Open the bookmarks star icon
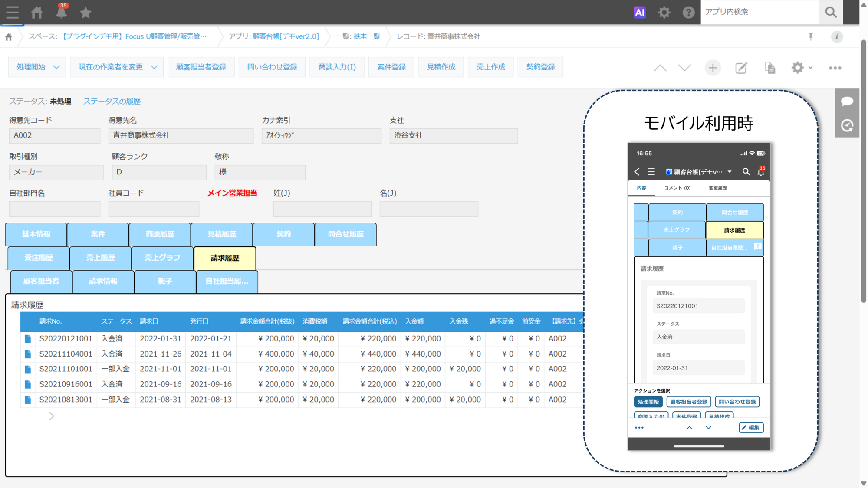 coord(85,12)
